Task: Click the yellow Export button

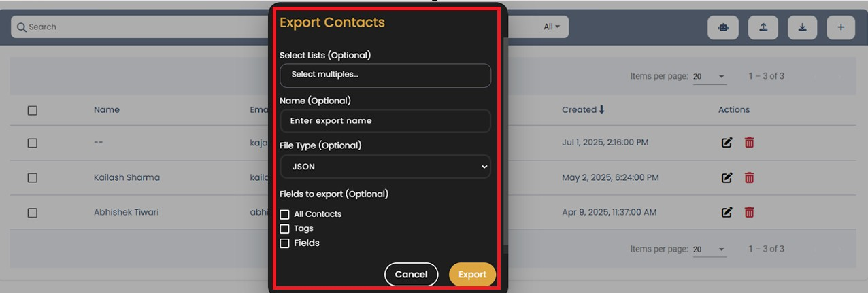Action: (472, 275)
